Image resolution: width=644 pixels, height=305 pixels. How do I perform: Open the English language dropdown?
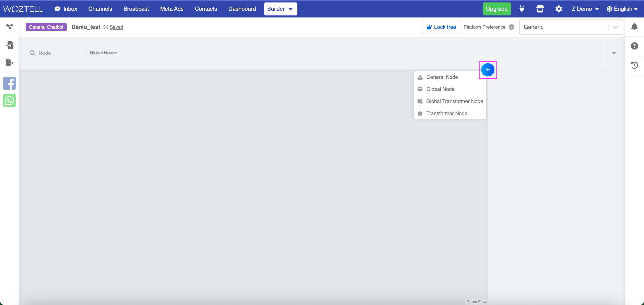[x=622, y=9]
